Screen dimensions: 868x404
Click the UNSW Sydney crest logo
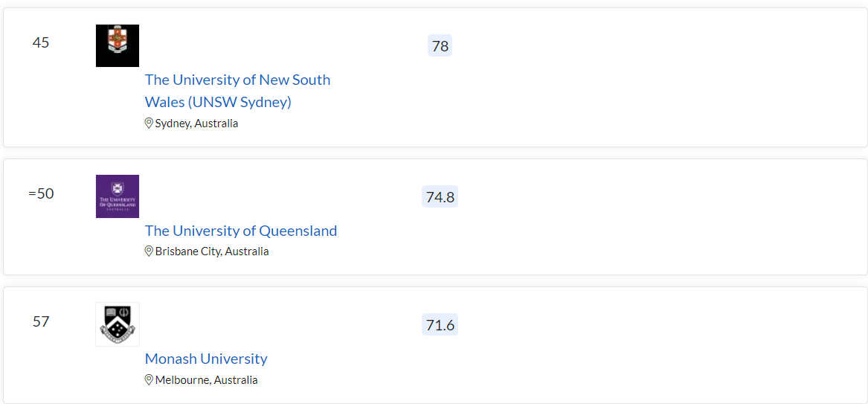point(118,45)
